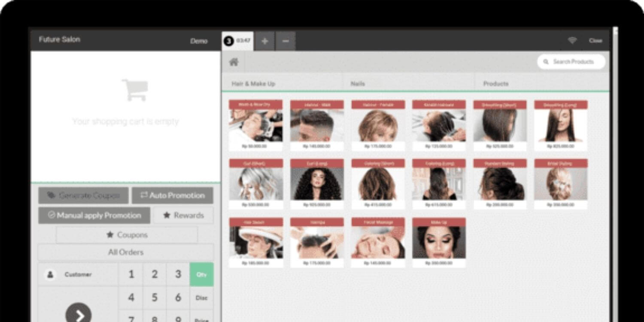Add the Make Up service to cart
The image size is (644, 322).
(439, 243)
